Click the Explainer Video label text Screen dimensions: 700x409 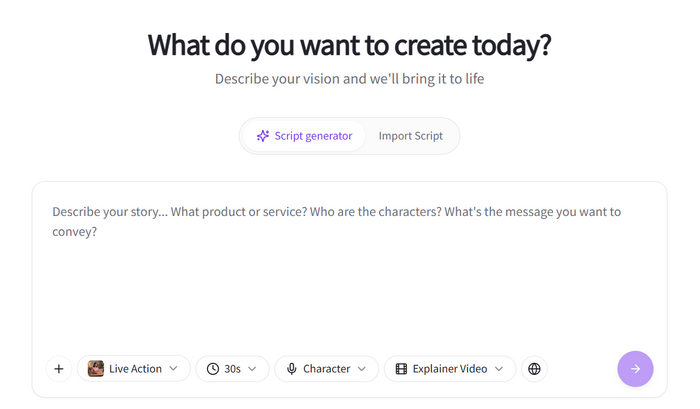point(449,369)
